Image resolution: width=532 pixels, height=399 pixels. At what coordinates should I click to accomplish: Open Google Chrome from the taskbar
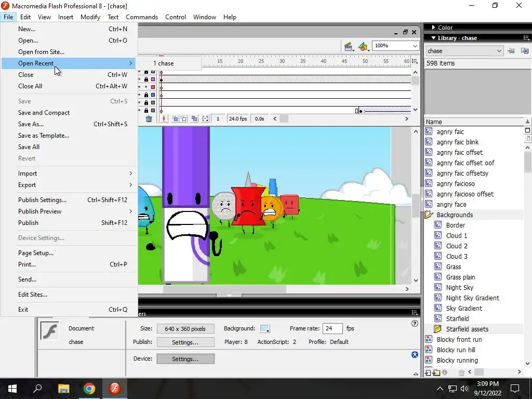(89, 389)
